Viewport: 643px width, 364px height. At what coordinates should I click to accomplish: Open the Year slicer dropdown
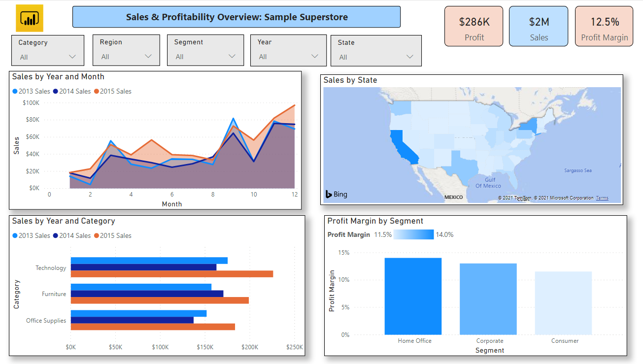[x=314, y=56]
